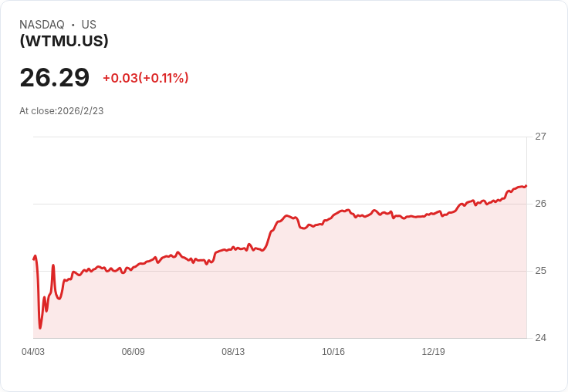Click the leftmost start of the price line

[34, 259]
